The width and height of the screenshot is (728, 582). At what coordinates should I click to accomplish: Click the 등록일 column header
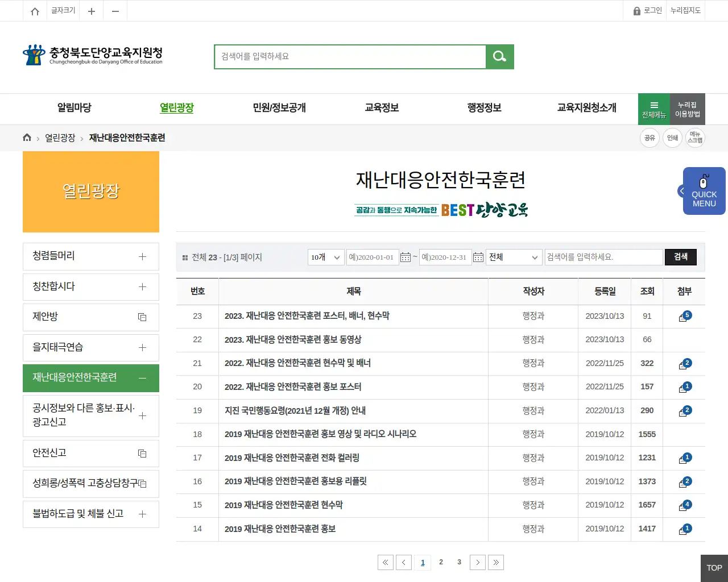(x=605, y=292)
